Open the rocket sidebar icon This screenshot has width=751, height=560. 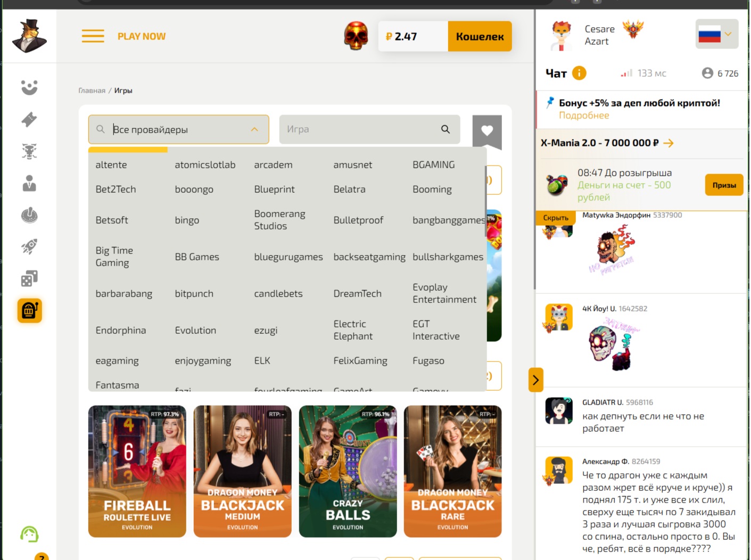(x=29, y=246)
